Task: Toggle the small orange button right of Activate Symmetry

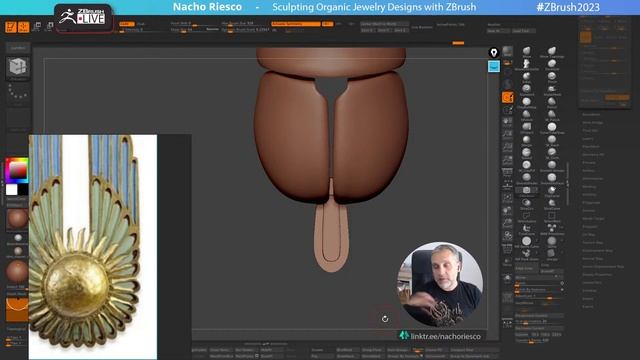Action: [x=327, y=24]
